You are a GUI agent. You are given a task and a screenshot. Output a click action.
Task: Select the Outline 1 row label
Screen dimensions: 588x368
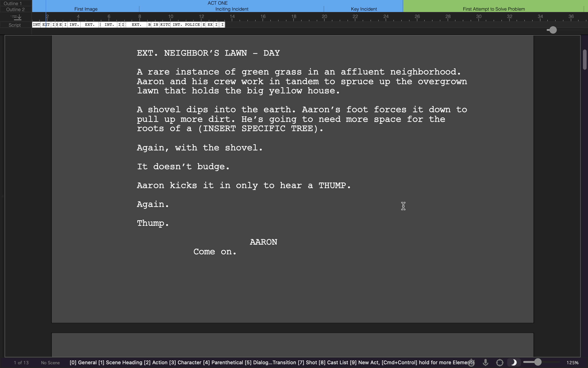click(13, 3)
